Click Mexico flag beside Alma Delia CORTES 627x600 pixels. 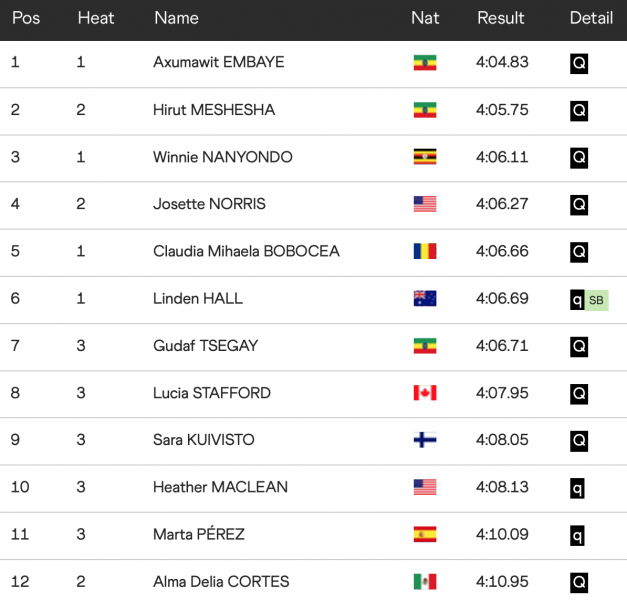425,582
